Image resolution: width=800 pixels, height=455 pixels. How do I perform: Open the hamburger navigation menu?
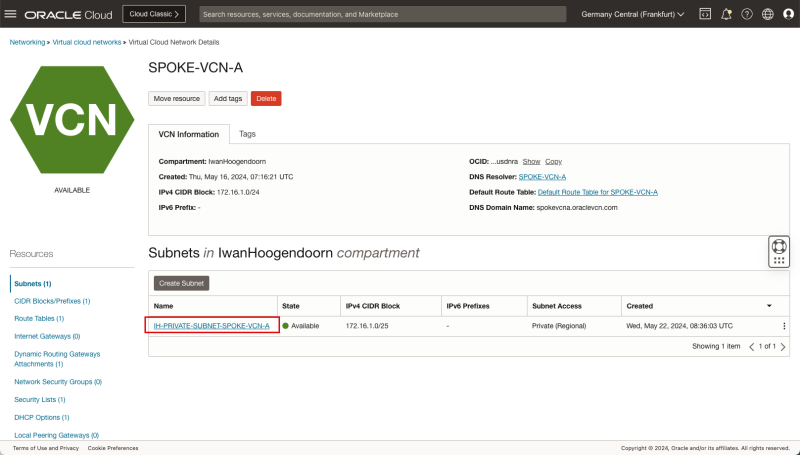coord(12,15)
